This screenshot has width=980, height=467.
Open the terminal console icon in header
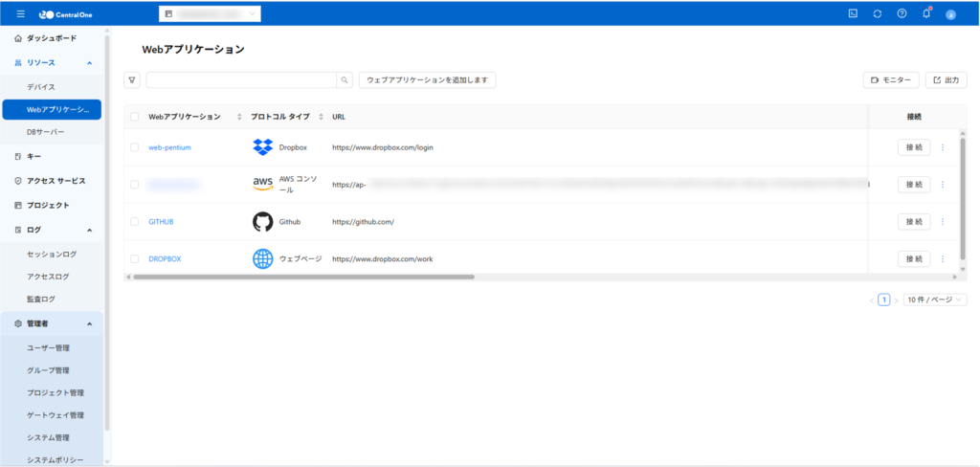[853, 13]
